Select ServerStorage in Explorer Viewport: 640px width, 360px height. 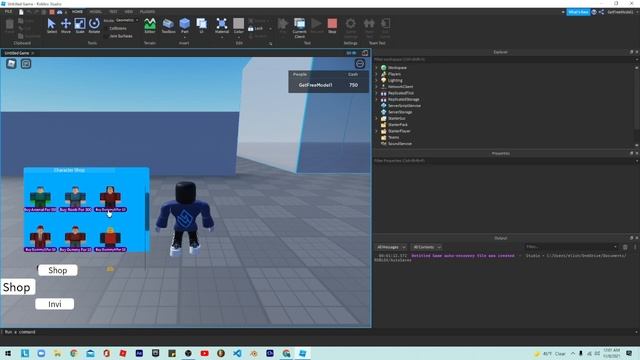(400, 112)
